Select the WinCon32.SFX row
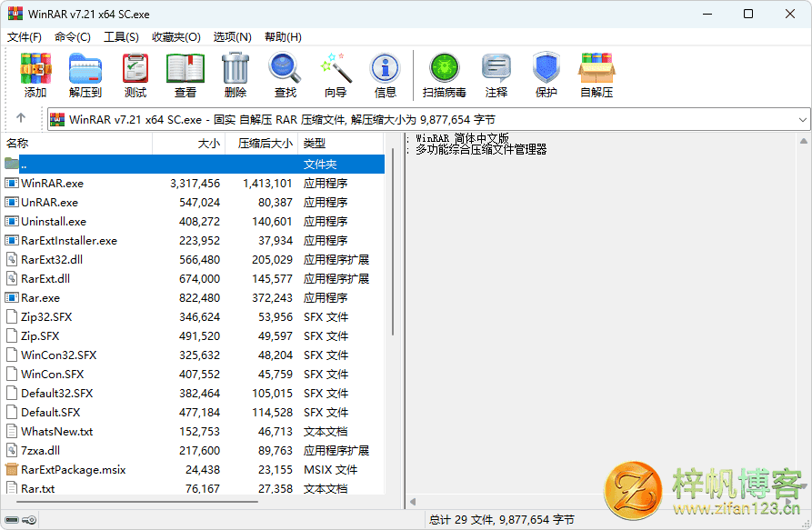Image resolution: width=812 pixels, height=530 pixels. click(x=195, y=355)
